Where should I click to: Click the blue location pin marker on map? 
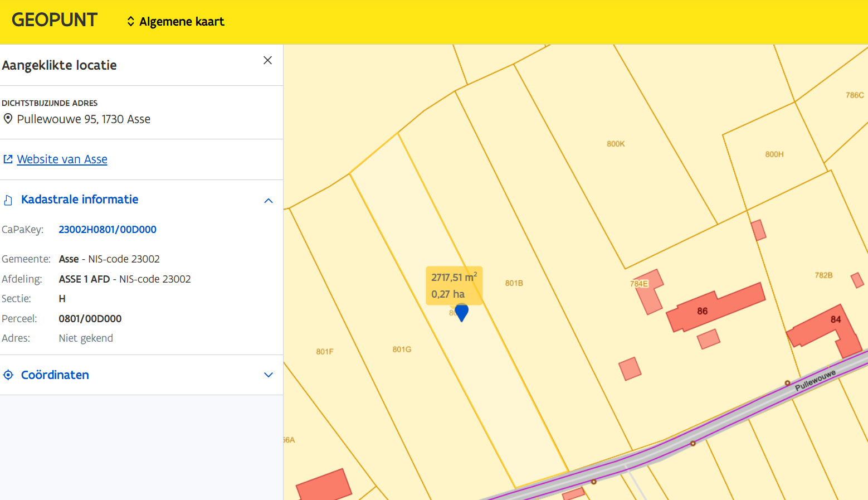click(461, 312)
